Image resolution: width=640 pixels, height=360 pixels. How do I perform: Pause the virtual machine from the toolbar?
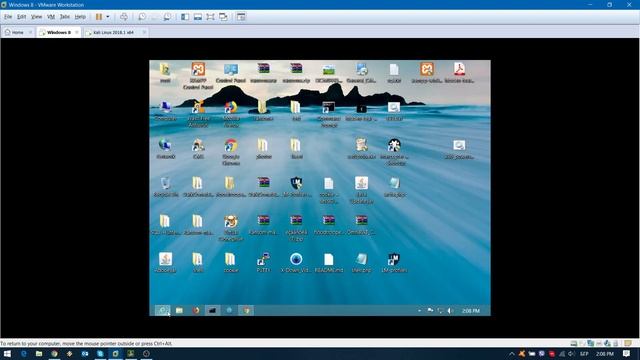[x=99, y=17]
